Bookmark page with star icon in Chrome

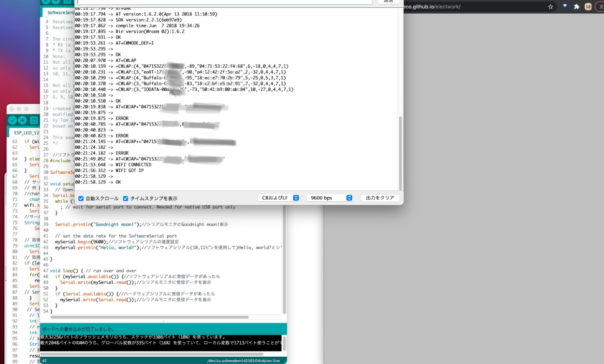click(550, 7)
